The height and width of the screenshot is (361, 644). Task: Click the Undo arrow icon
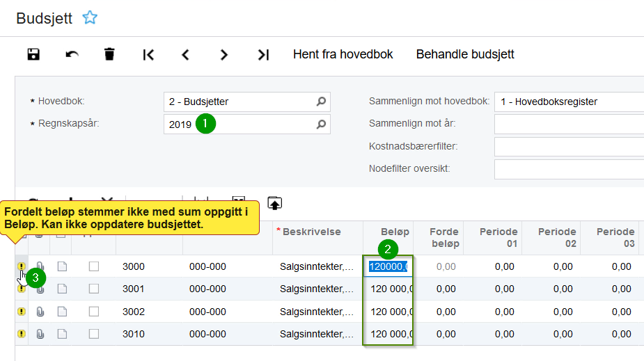72,54
